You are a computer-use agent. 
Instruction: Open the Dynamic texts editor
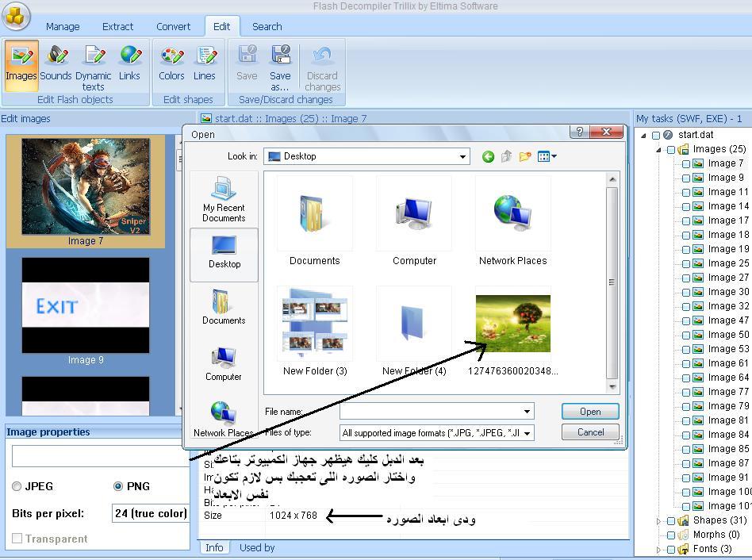[x=93, y=67]
